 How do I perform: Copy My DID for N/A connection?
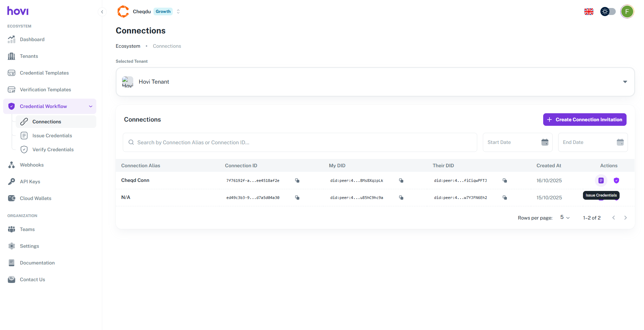click(x=401, y=198)
